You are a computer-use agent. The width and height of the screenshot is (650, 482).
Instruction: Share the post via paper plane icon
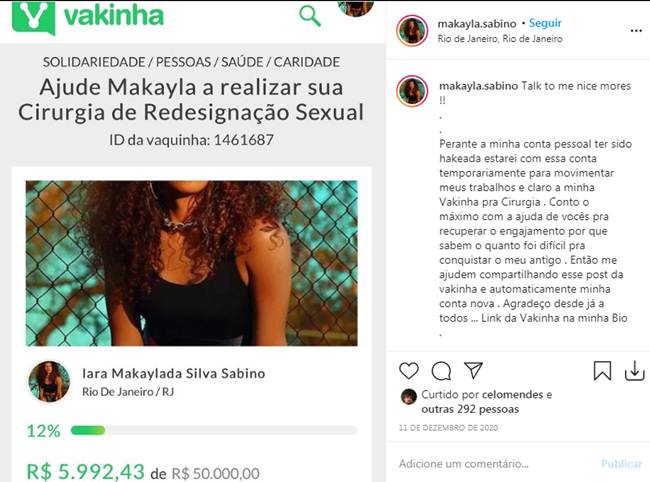(x=473, y=370)
